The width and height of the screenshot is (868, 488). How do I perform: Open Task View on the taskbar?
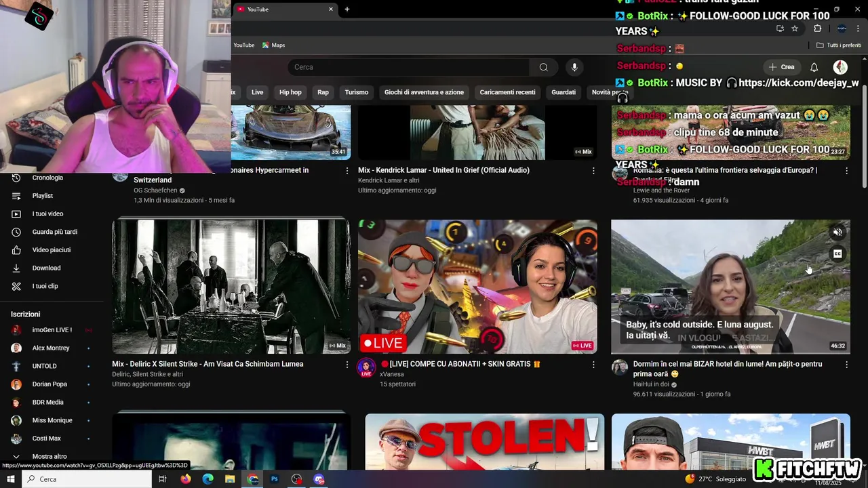(x=163, y=479)
